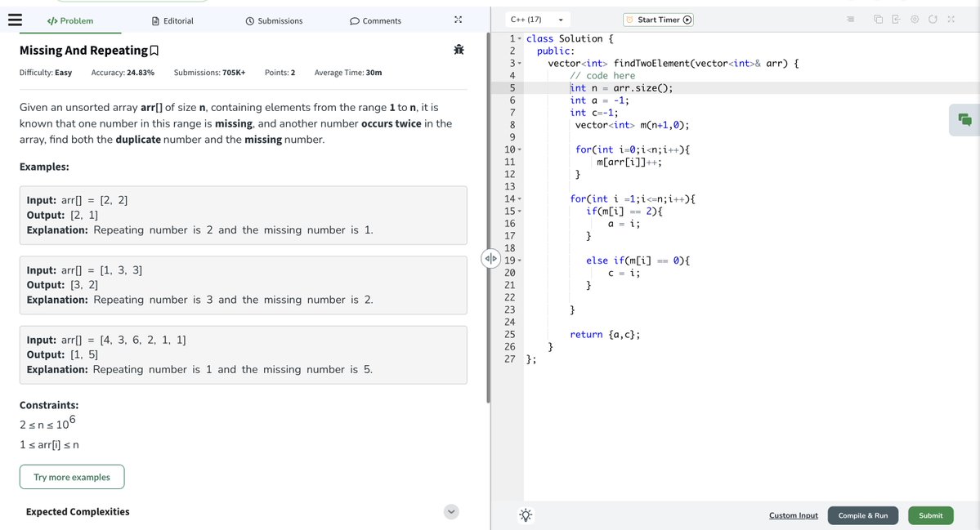This screenshot has height=530, width=980.
Task: Click 'int c=-1;' on line 7
Action: tap(593, 113)
